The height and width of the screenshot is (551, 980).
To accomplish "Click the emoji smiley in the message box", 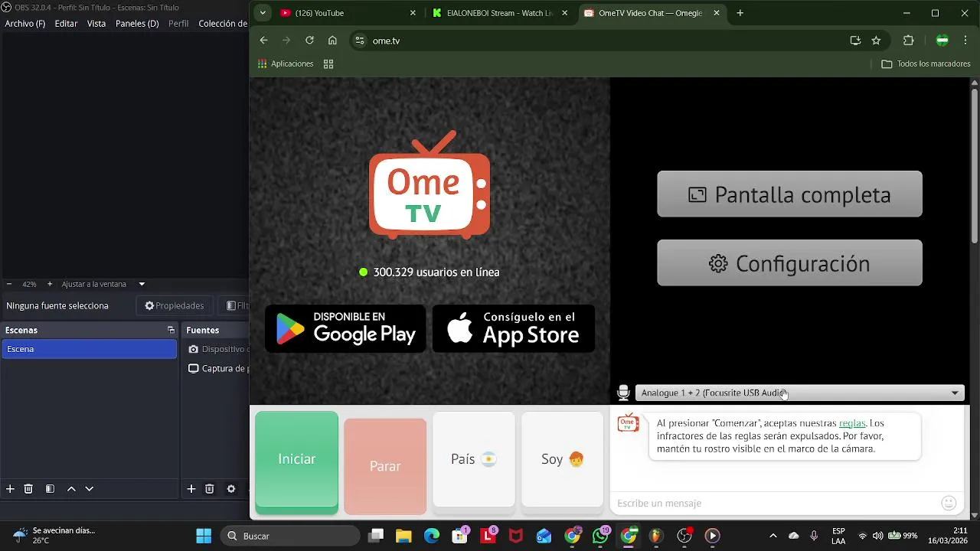I will [949, 503].
